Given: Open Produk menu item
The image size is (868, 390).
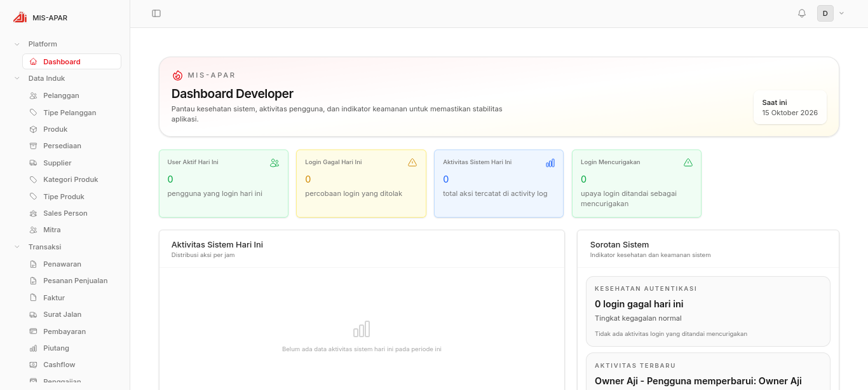Looking at the screenshot, I should (72, 129).
